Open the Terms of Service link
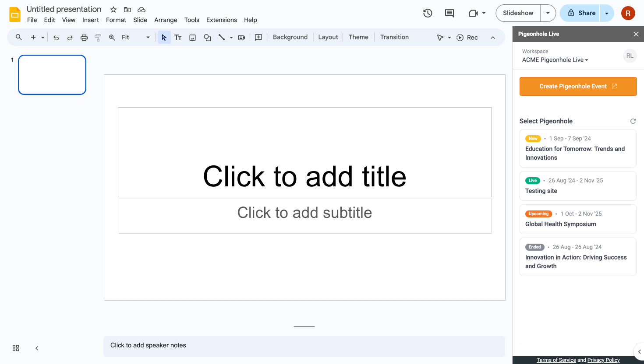Screen dimensions: 644x364 556,360
